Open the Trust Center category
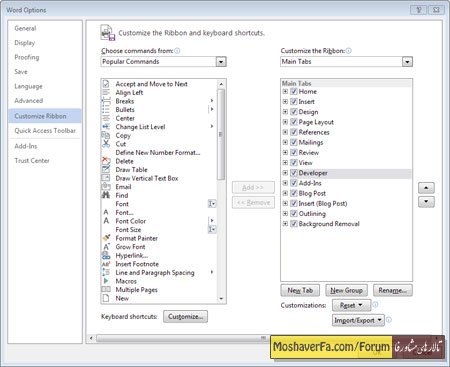Screen dimensions: 450x367 tap(32, 161)
